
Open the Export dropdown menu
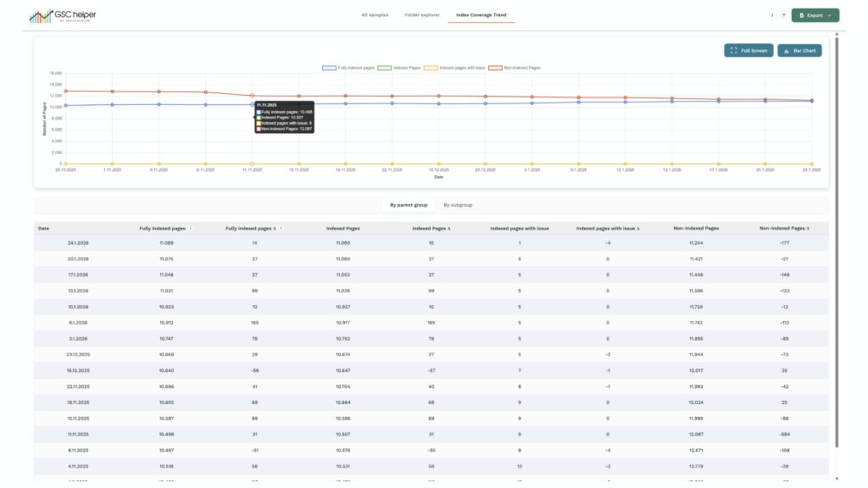tap(815, 15)
